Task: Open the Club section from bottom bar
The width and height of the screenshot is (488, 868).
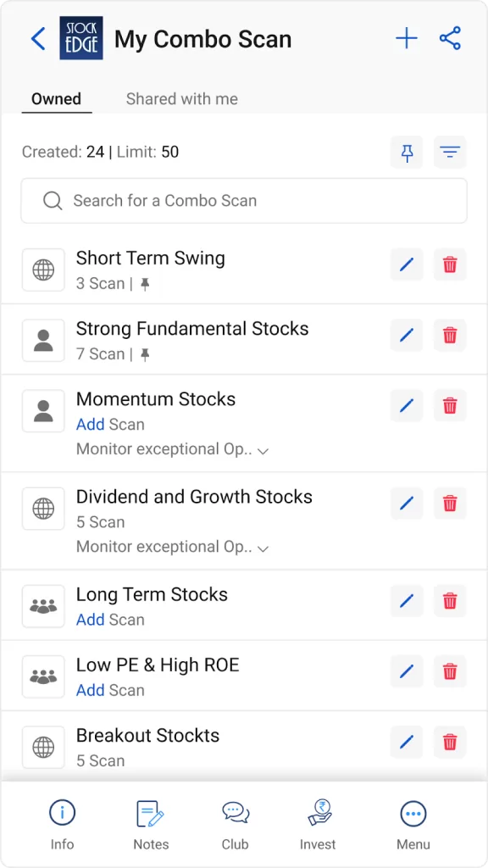Action: click(235, 821)
